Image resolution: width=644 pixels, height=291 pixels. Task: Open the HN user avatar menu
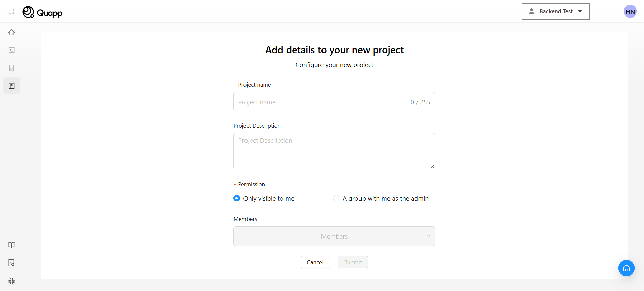click(630, 12)
